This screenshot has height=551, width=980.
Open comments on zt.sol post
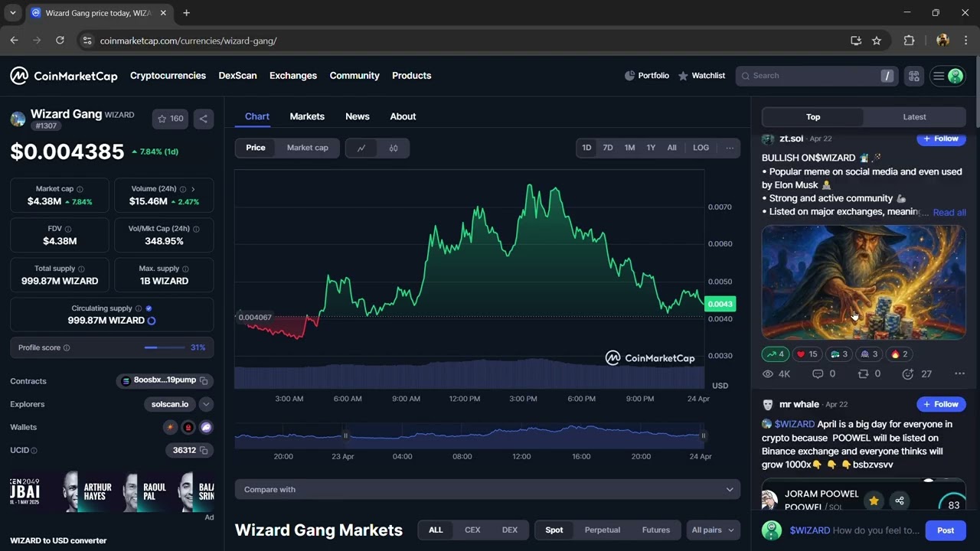coord(824,373)
